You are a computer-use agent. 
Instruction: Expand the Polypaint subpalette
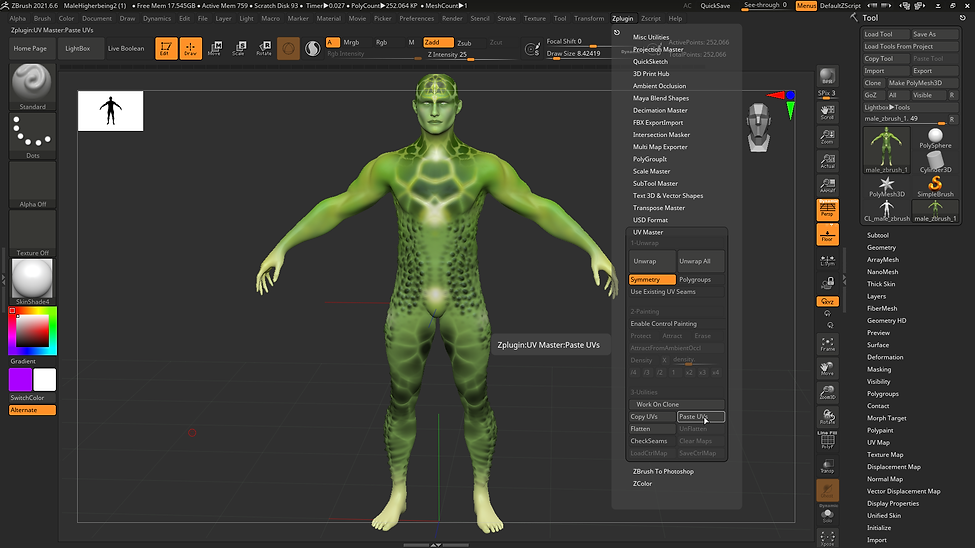point(880,430)
